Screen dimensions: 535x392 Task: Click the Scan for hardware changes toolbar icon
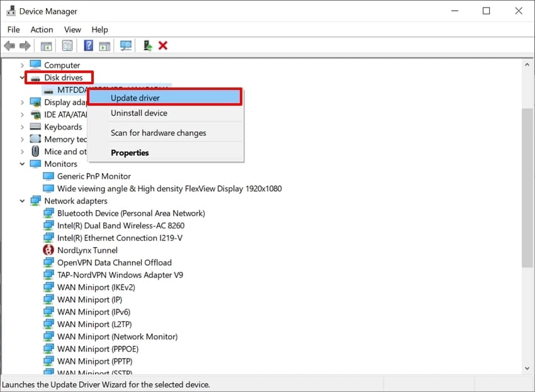point(125,45)
